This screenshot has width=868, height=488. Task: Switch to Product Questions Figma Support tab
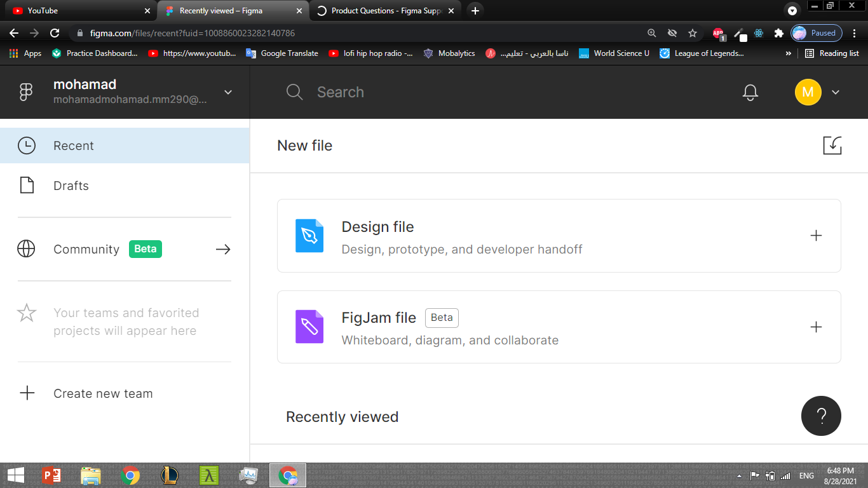pyautogui.click(x=384, y=11)
